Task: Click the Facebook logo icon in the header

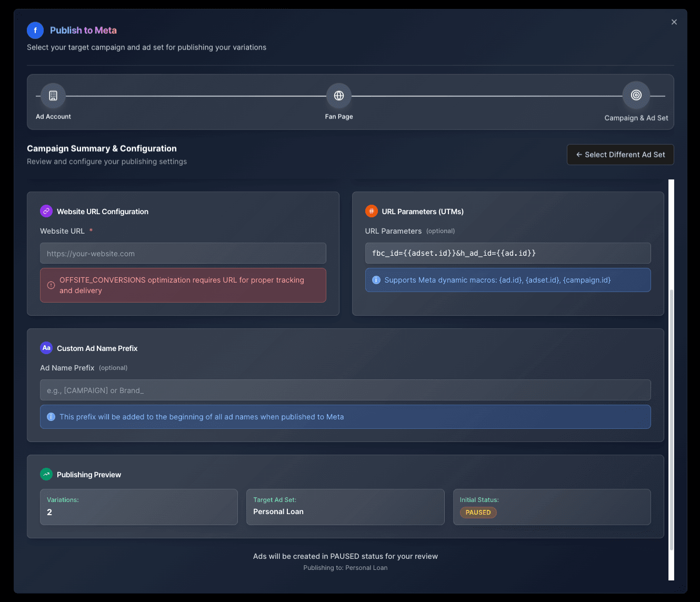Action: coord(35,31)
